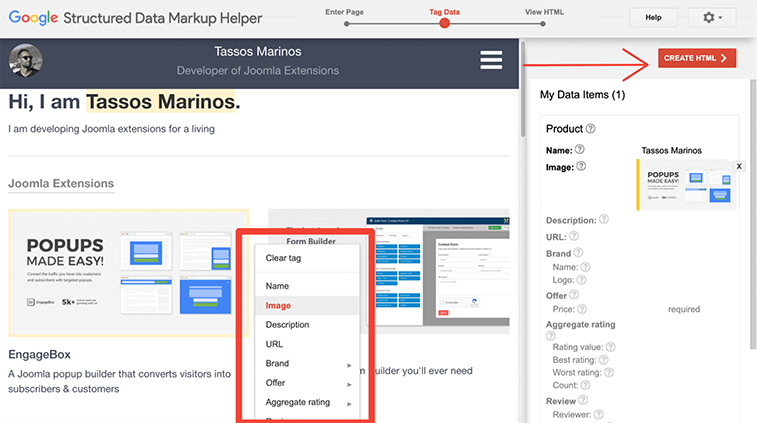Open the hamburger menu on the webpage
This screenshot has width=757, height=423.
(x=491, y=60)
